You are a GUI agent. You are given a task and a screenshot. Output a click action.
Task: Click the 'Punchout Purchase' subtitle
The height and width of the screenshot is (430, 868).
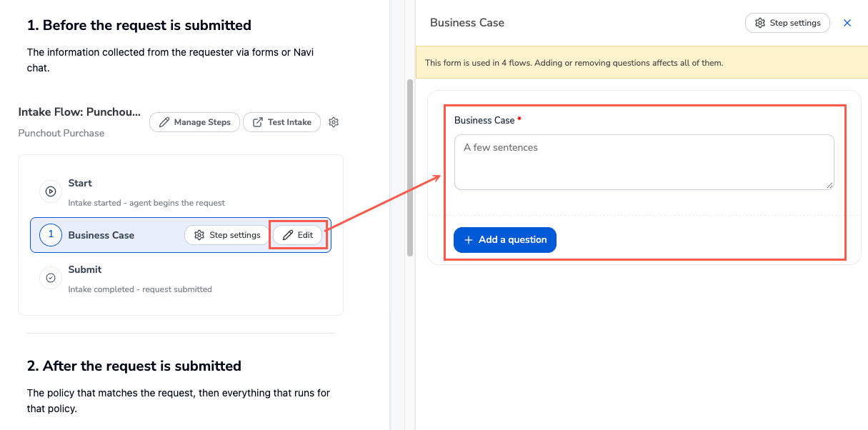[61, 133]
